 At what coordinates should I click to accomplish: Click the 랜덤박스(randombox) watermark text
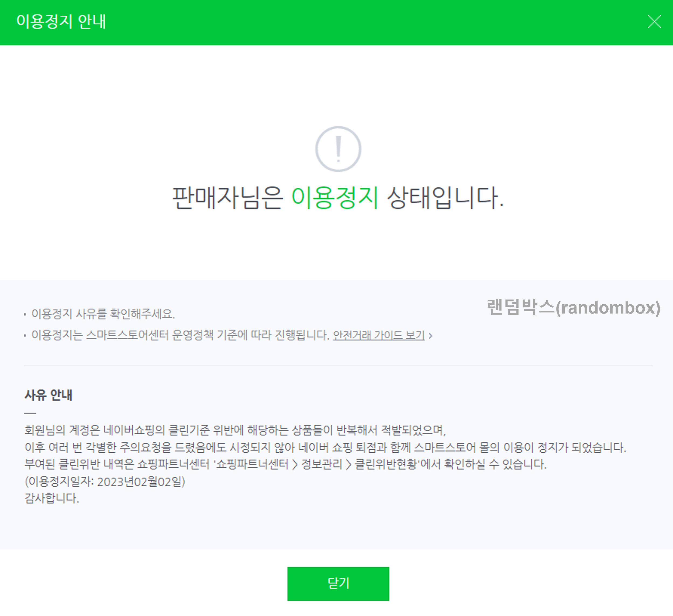(x=573, y=308)
